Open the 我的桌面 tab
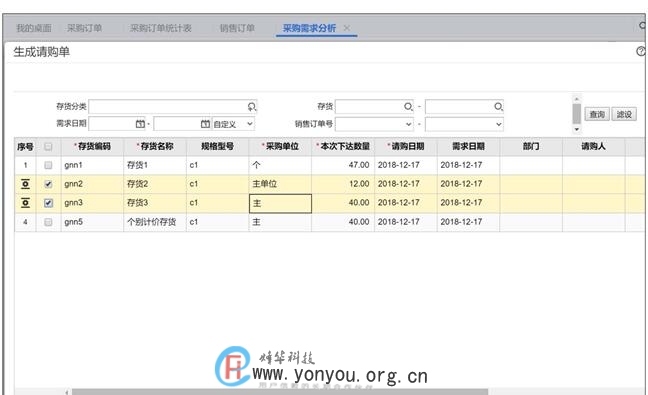The width and height of the screenshot is (648, 395). [x=34, y=28]
